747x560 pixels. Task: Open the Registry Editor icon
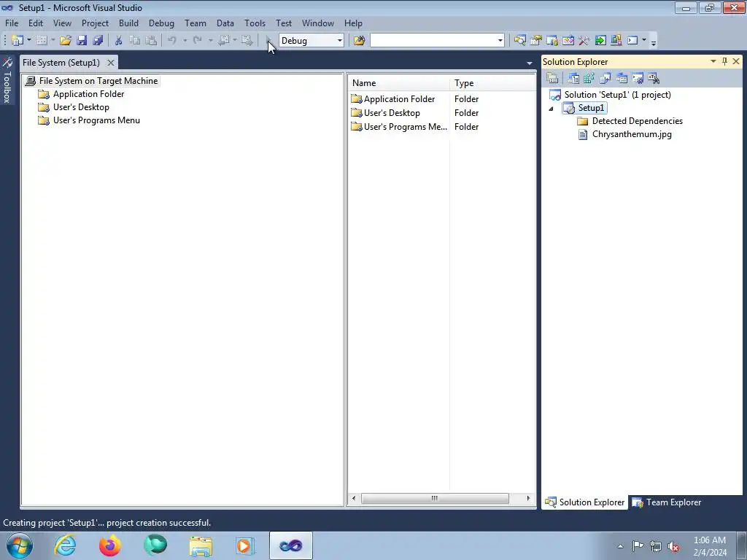(589, 78)
